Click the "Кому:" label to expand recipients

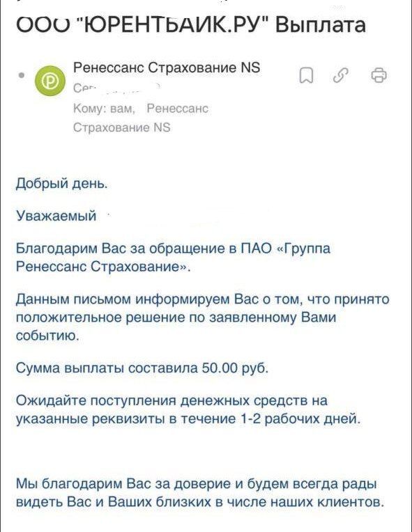[91, 109]
